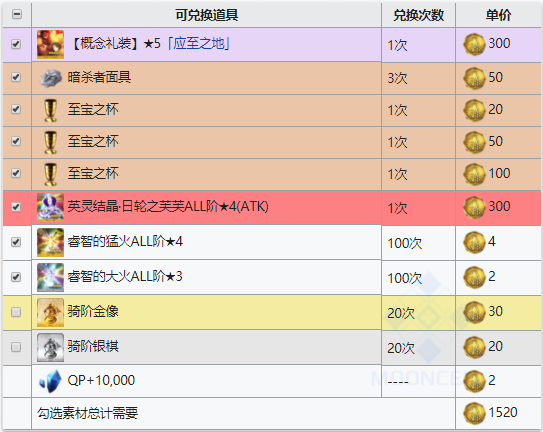Click the total value 1520
Screen dimensions: 543x432
coord(503,412)
